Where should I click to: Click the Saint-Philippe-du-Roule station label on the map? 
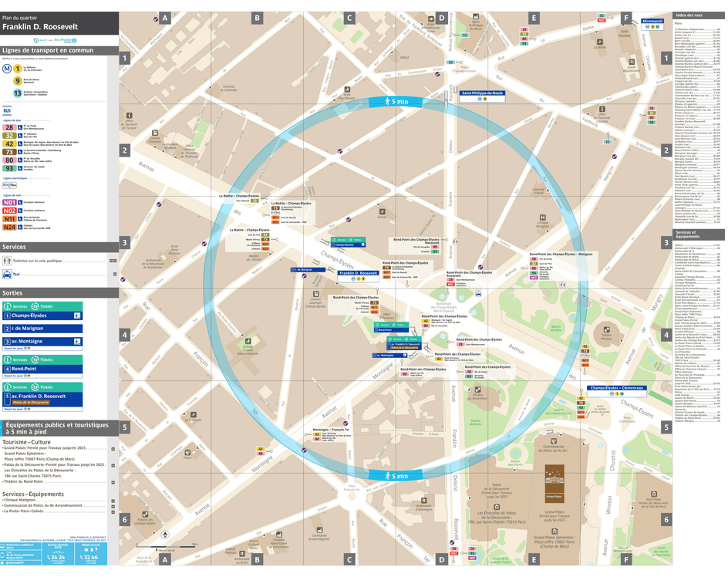[x=482, y=96]
